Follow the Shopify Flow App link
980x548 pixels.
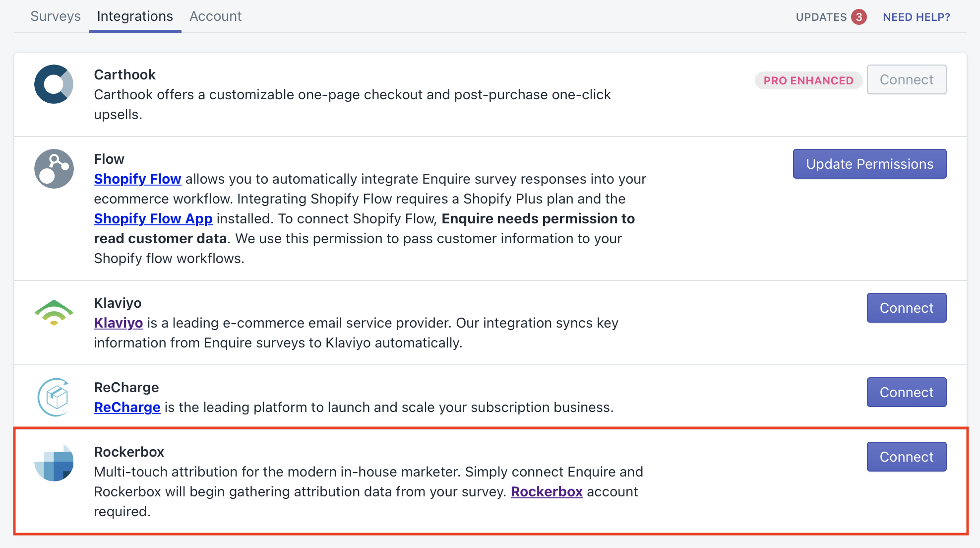pos(153,218)
